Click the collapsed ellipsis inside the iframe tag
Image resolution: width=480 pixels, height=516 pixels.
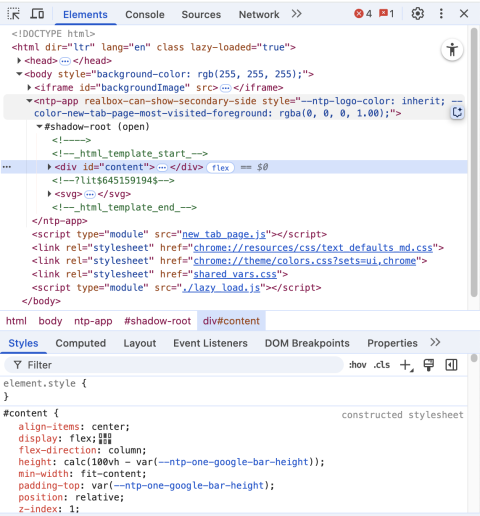226,88
